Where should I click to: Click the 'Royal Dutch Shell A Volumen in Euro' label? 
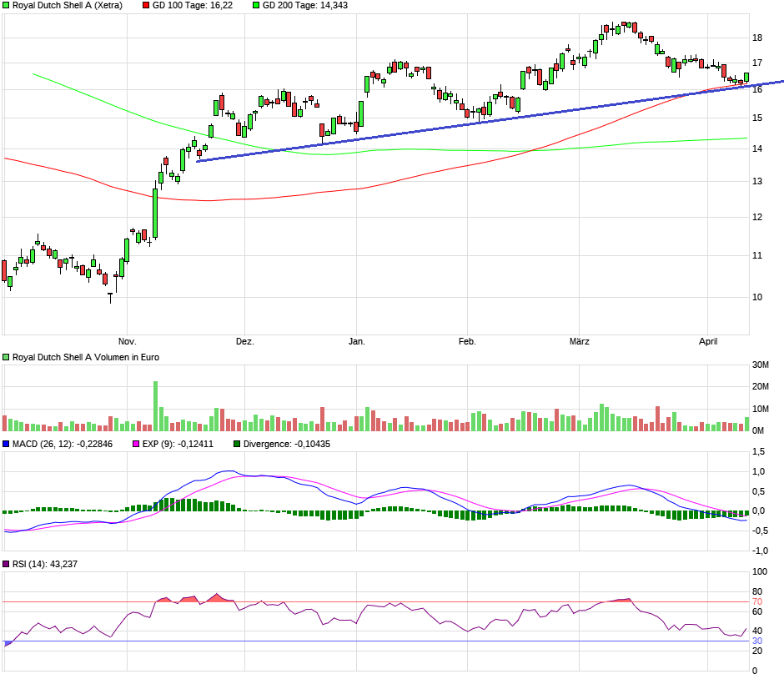tap(86, 358)
